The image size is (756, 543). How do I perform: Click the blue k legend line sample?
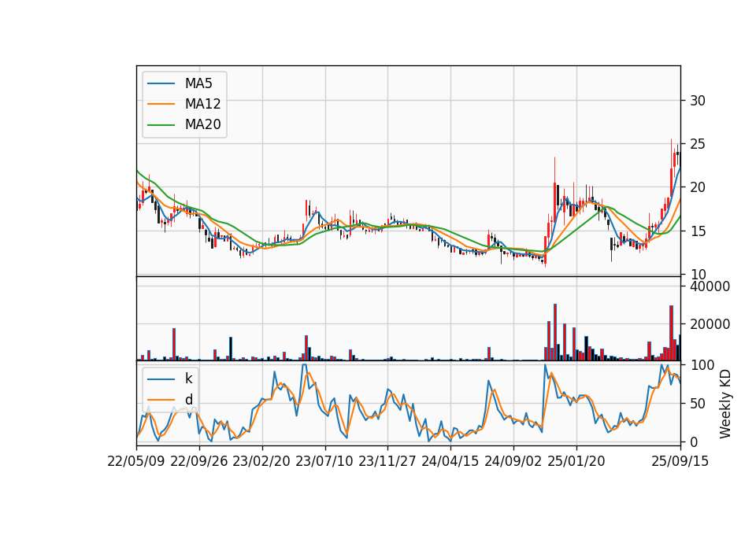click(x=161, y=379)
